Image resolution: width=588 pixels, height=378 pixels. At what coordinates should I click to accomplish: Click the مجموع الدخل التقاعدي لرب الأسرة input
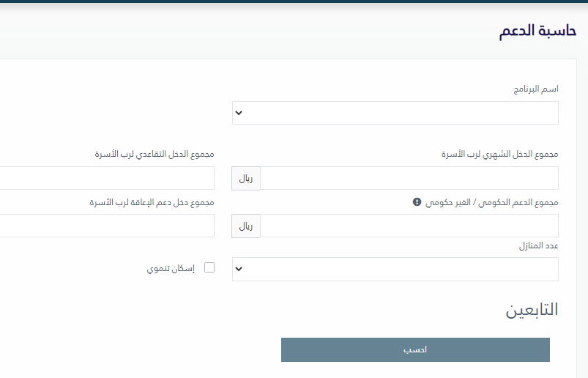(x=107, y=178)
